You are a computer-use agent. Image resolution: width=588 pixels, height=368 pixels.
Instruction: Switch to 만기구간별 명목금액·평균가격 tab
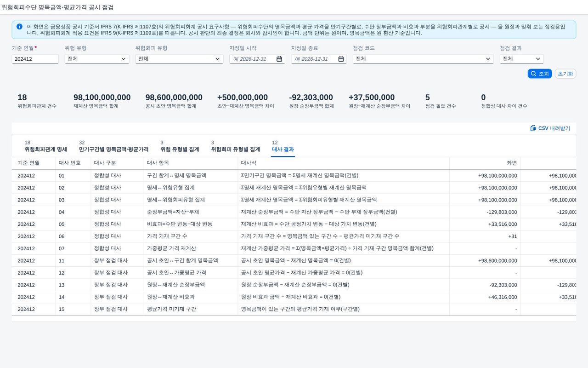(x=113, y=146)
